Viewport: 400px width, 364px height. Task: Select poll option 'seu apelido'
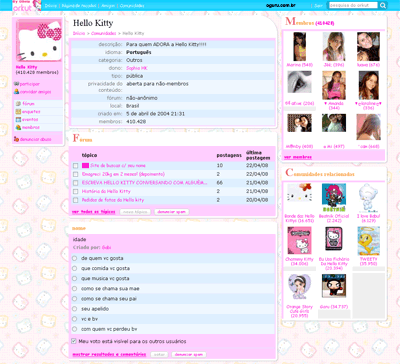75,309
